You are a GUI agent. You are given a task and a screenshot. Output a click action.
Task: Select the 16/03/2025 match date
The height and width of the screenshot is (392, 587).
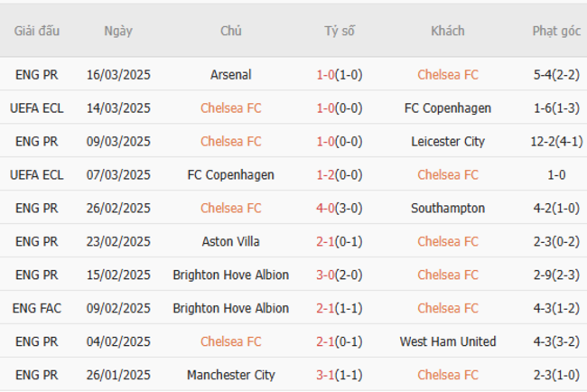[x=118, y=75]
